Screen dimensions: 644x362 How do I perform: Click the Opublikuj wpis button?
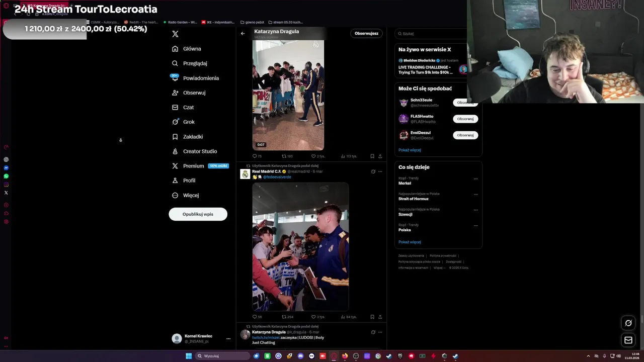pos(198,214)
